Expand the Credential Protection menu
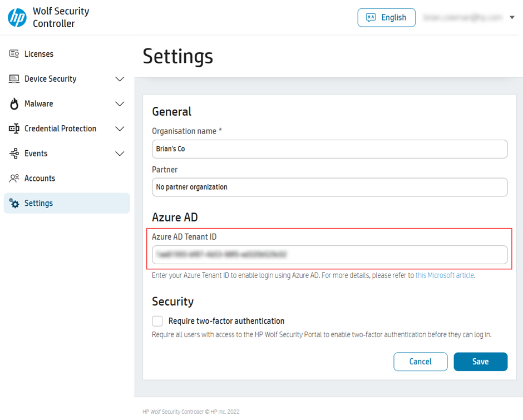523x420 pixels. tap(120, 129)
